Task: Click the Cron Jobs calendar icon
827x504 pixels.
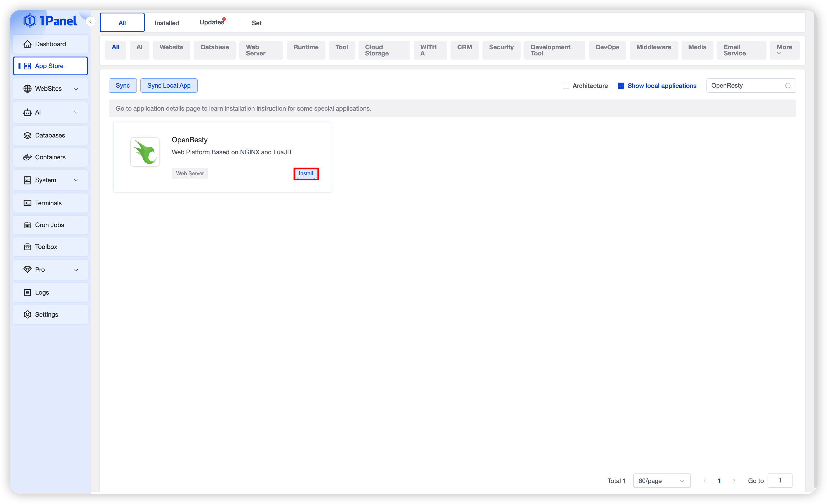Action: (27, 225)
